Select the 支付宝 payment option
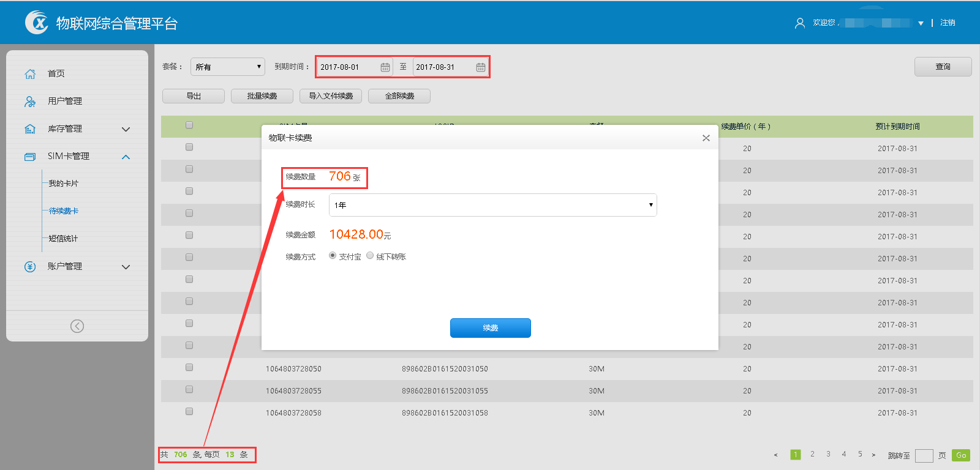 pyautogui.click(x=333, y=256)
